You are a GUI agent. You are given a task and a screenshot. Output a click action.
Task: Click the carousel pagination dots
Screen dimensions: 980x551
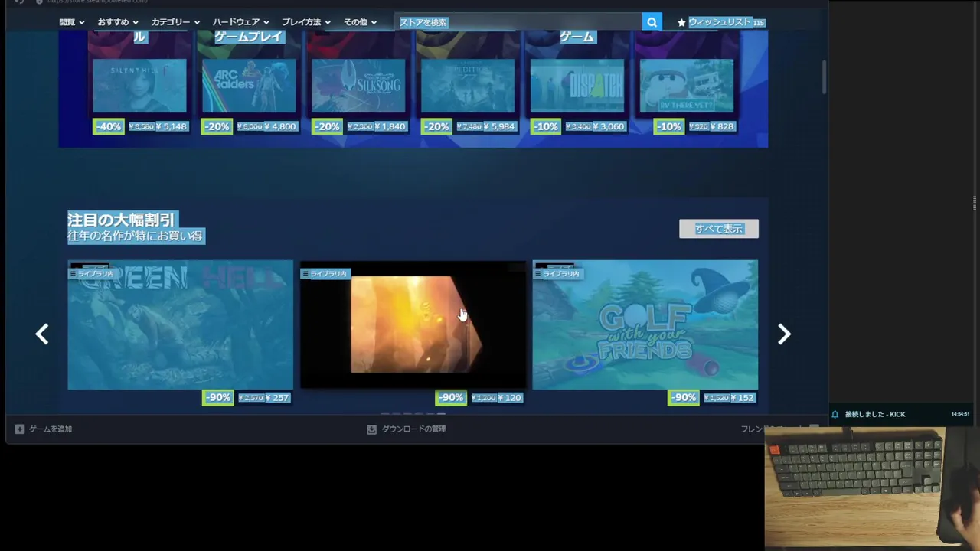[x=413, y=415]
